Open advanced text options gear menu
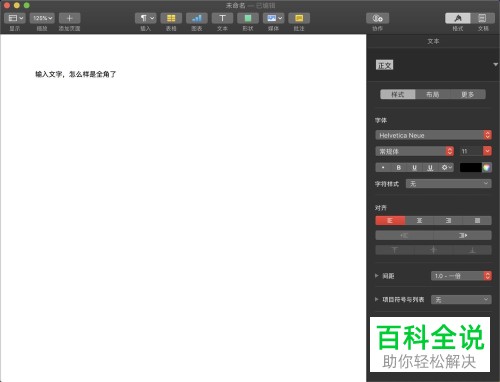500x382 pixels. [x=446, y=167]
